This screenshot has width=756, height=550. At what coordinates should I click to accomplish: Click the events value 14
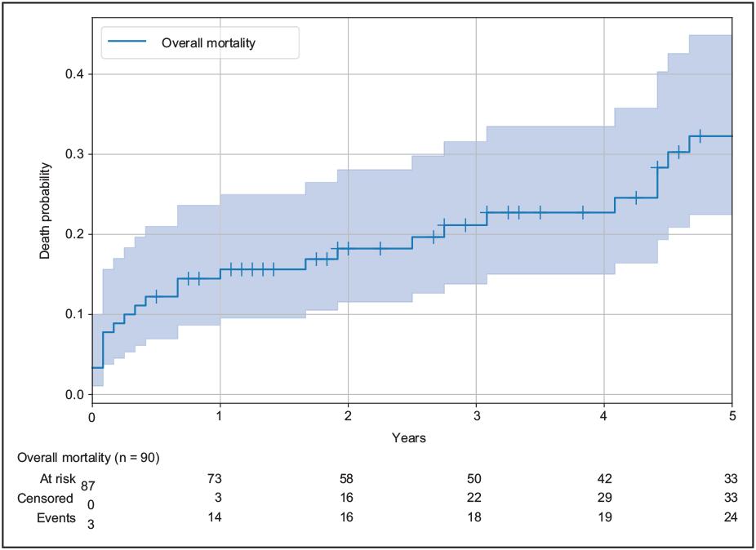(215, 517)
